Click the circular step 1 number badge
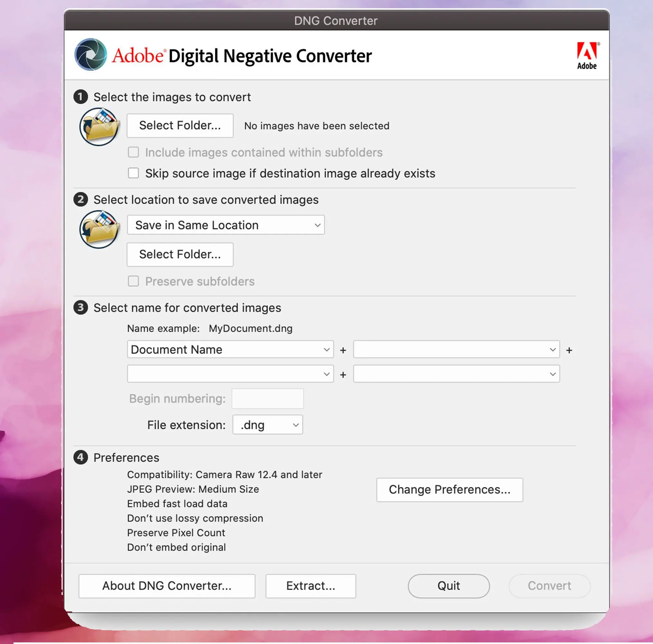The image size is (653, 644). tap(81, 97)
